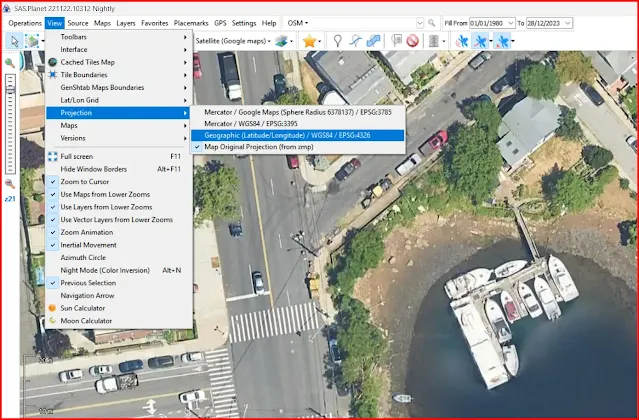Viewport: 639px width, 420px height.
Task: Open the Source menu
Action: click(x=78, y=23)
